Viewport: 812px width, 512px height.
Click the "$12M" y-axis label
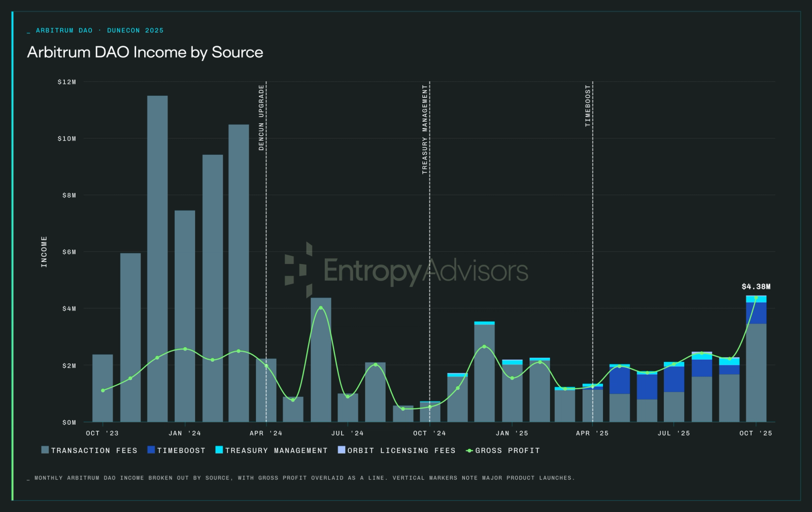(x=67, y=82)
